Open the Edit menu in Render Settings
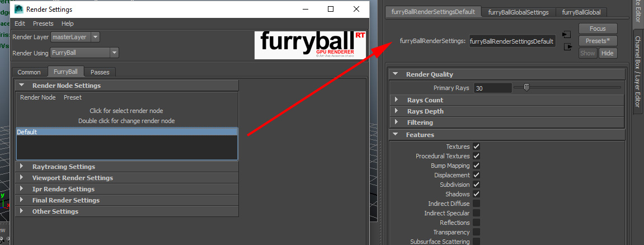The height and width of the screenshot is (245, 644). (x=20, y=23)
